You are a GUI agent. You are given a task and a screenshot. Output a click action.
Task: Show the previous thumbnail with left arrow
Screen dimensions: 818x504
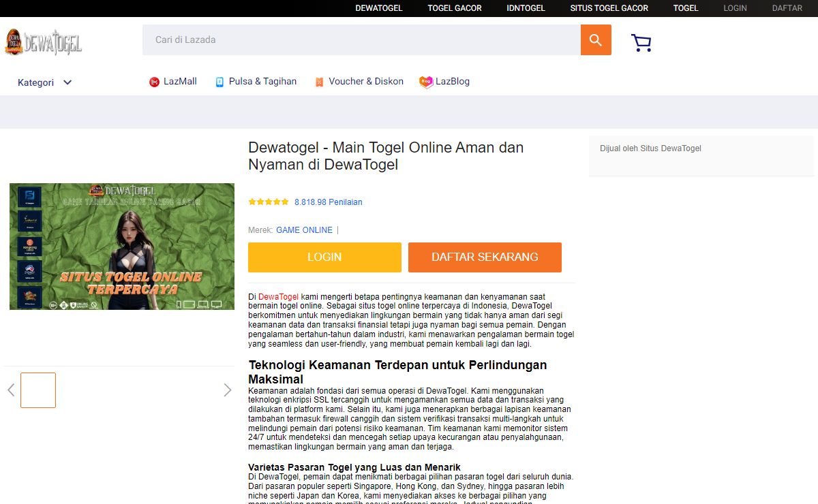pos(11,390)
